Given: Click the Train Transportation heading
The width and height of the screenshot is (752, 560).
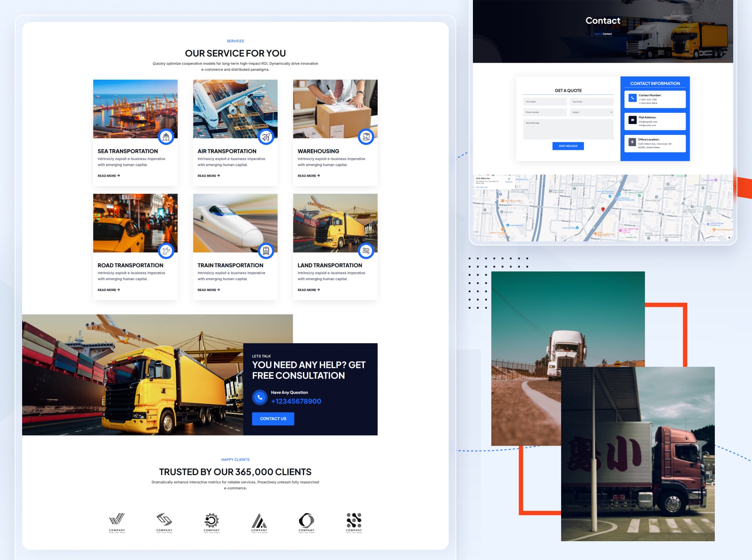Looking at the screenshot, I should pos(230,265).
